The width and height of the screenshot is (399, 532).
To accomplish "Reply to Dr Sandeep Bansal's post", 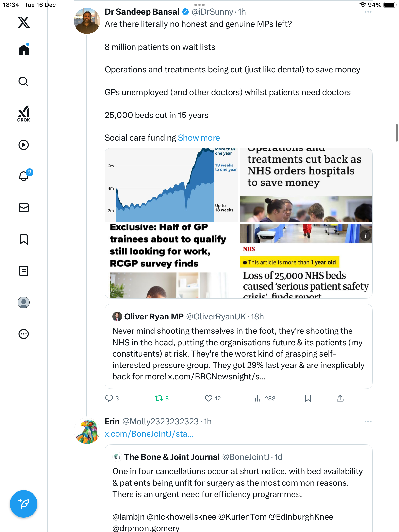I will (109, 398).
